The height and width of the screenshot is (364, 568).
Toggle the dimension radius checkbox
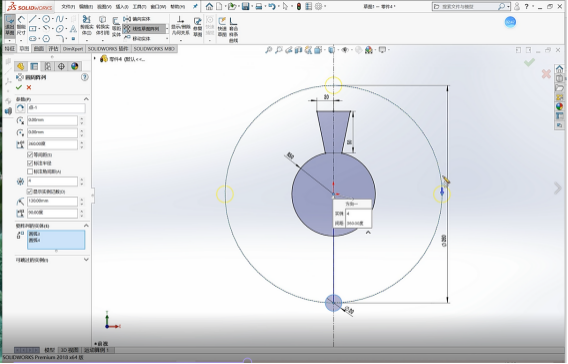(30, 163)
